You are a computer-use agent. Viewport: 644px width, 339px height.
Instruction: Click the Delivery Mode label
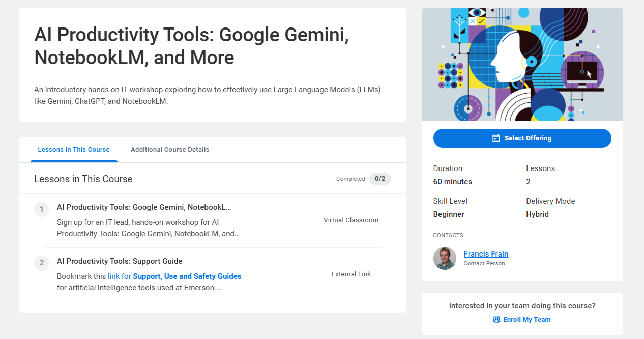point(550,201)
